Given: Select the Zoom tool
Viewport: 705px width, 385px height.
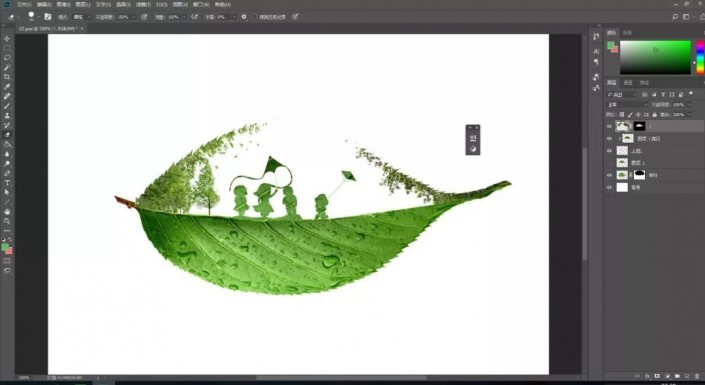Looking at the screenshot, I should (7, 221).
